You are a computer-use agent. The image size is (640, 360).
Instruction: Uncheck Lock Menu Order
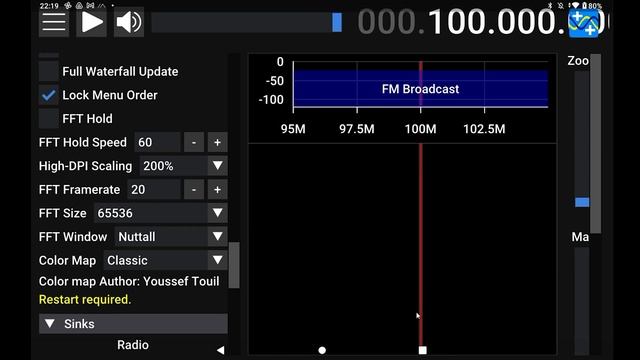point(49,95)
